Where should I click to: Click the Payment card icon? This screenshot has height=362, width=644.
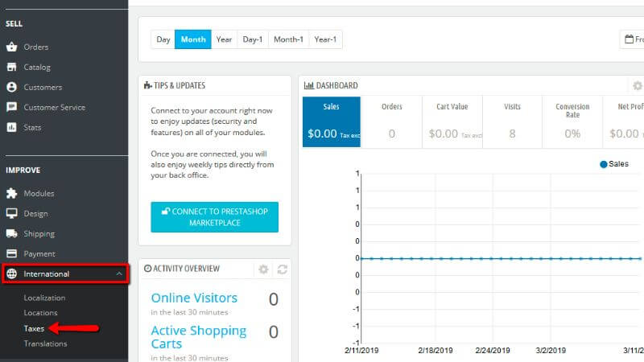click(11, 253)
